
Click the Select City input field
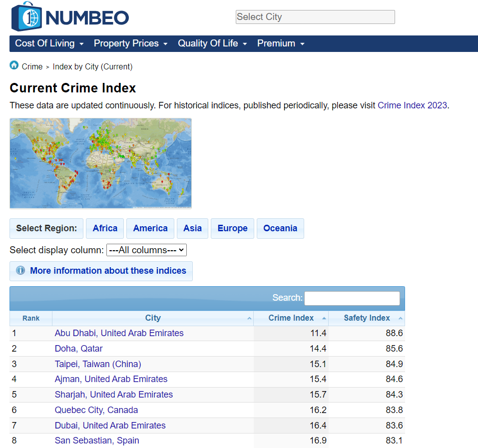pyautogui.click(x=315, y=17)
